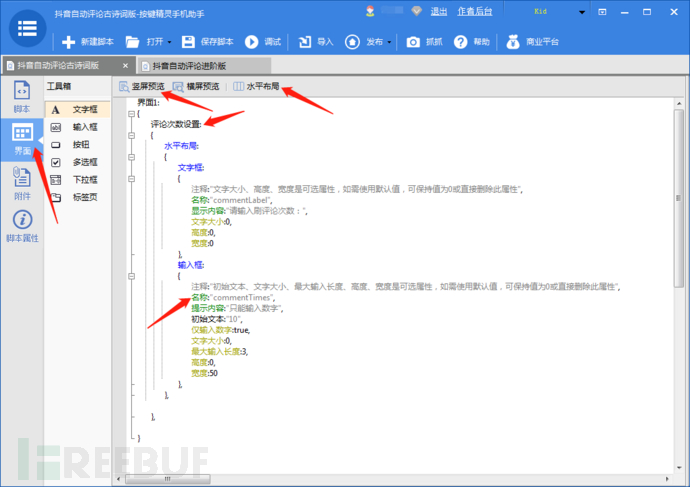Click the horizontal scrollbar thumb
Viewport: 690px width, 487px height.
(x=167, y=479)
